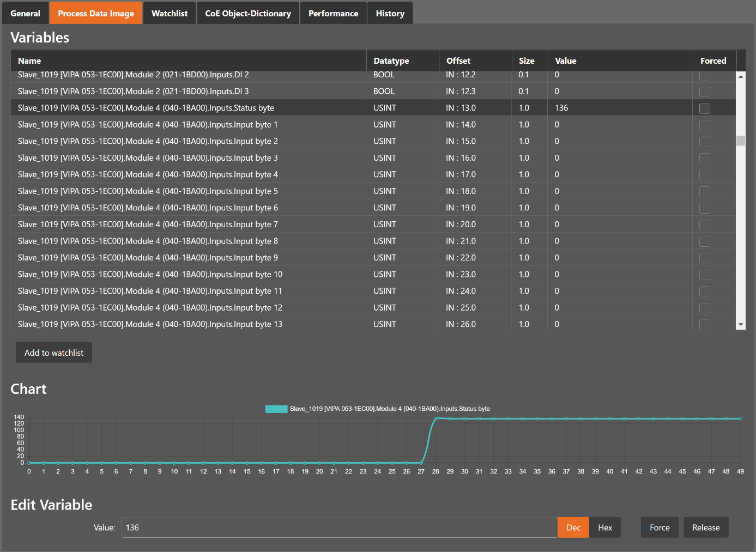Switch to the Watchlist tab
The image size is (756, 552).
click(x=170, y=13)
